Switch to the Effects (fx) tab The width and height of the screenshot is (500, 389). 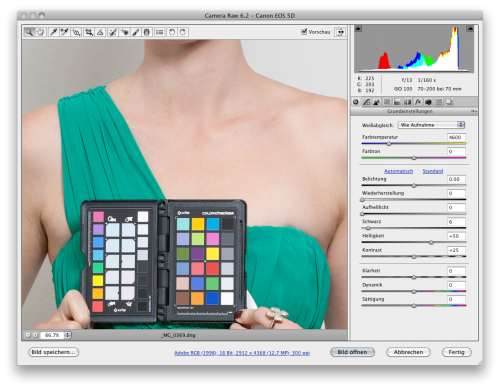[418, 102]
